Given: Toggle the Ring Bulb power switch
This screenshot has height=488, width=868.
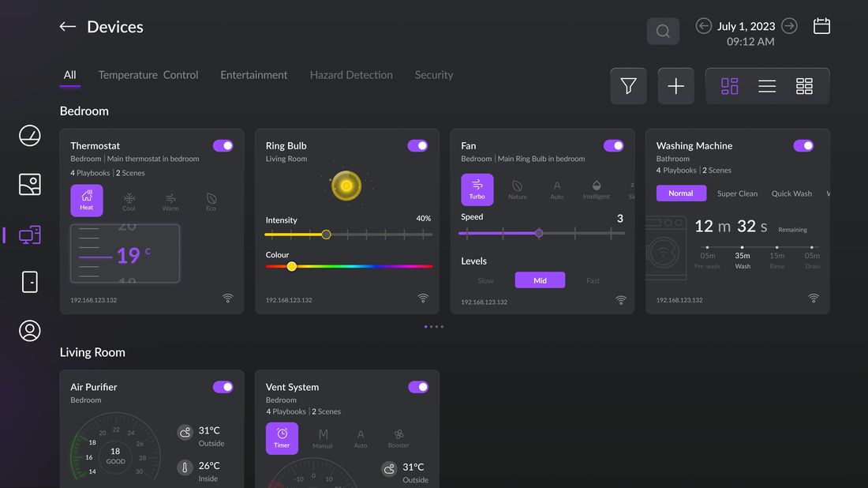Looking at the screenshot, I should (x=418, y=145).
